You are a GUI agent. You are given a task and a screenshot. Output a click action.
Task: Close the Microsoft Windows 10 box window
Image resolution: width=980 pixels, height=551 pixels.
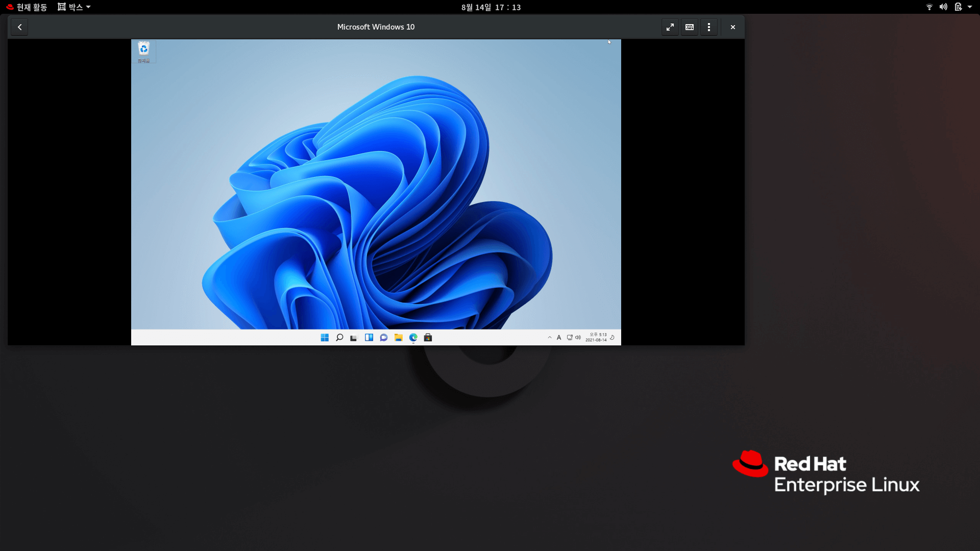732,27
